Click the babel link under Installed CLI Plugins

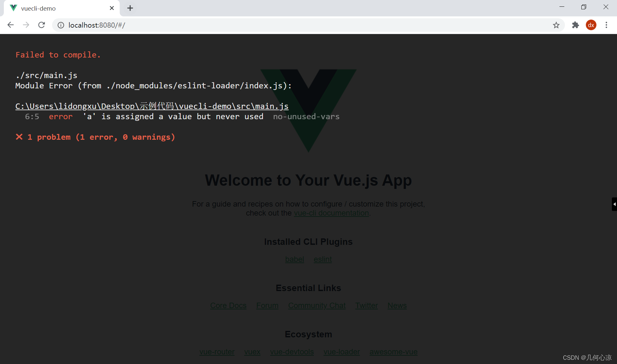tap(295, 259)
